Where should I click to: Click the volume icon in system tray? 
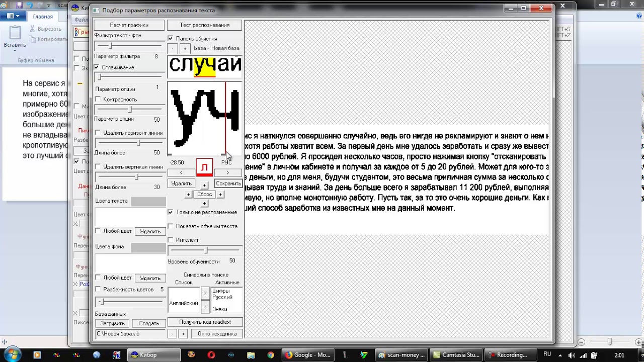pos(572,355)
